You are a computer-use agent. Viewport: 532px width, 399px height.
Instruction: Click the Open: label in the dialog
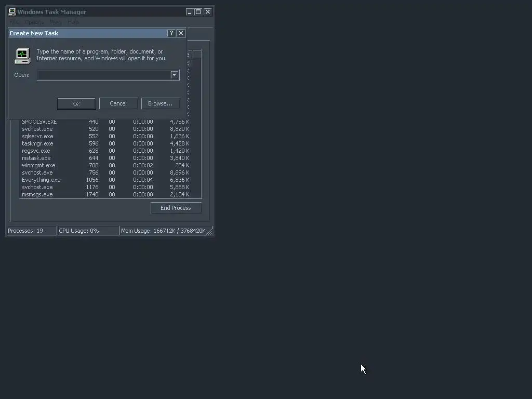click(22, 75)
